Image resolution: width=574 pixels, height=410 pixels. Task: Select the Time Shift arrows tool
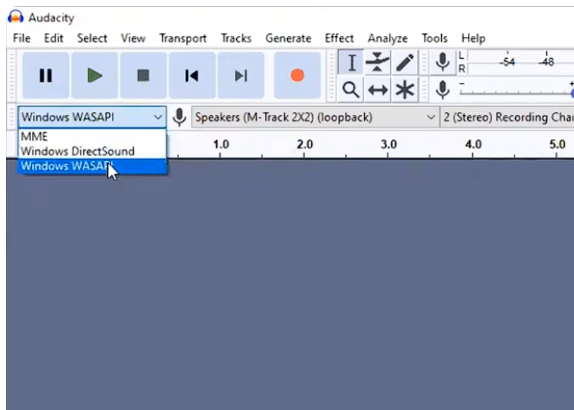378,90
